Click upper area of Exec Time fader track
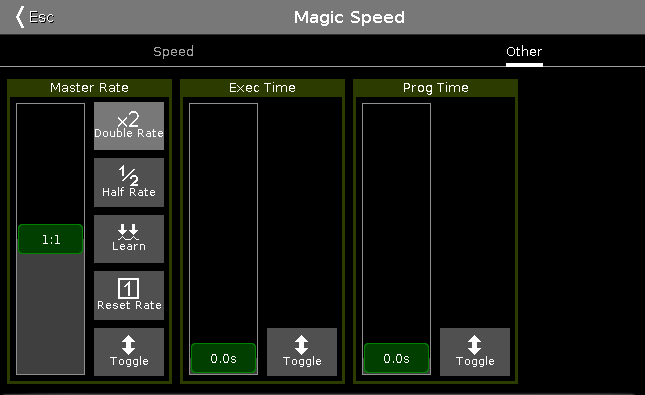Image resolution: width=645 pixels, height=395 pixels. [x=223, y=185]
